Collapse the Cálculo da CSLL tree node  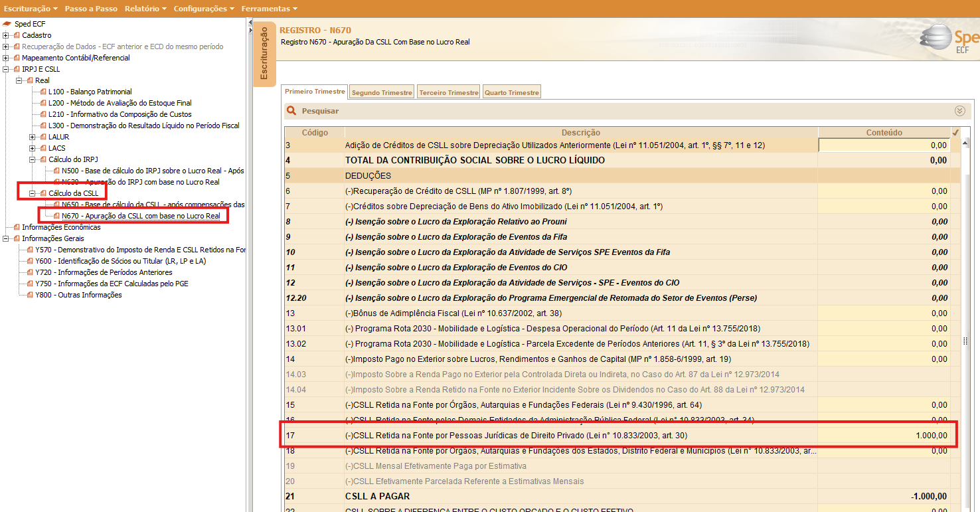(x=33, y=193)
